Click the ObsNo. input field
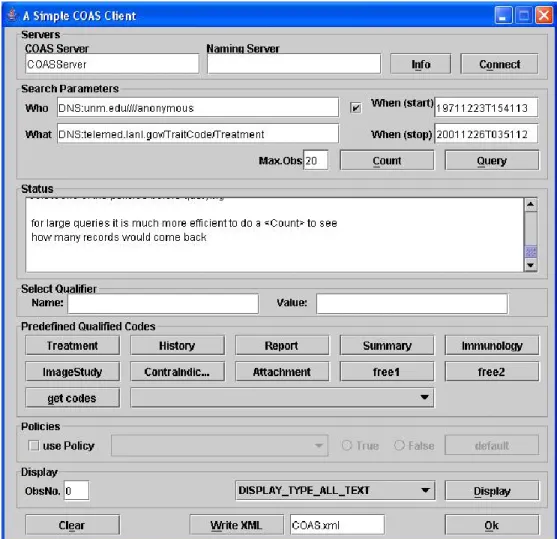557x539 pixels. pos(76,491)
